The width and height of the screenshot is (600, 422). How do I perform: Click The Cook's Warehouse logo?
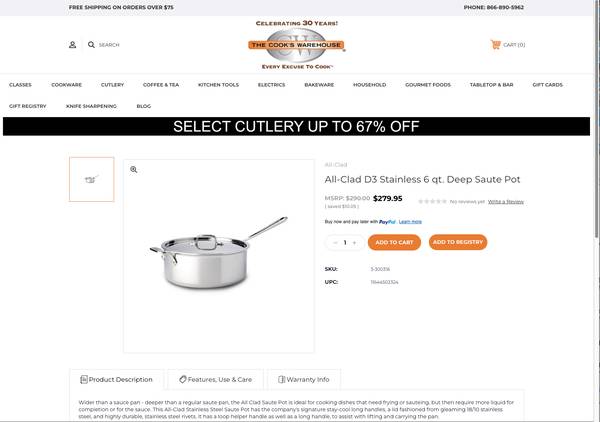297,45
